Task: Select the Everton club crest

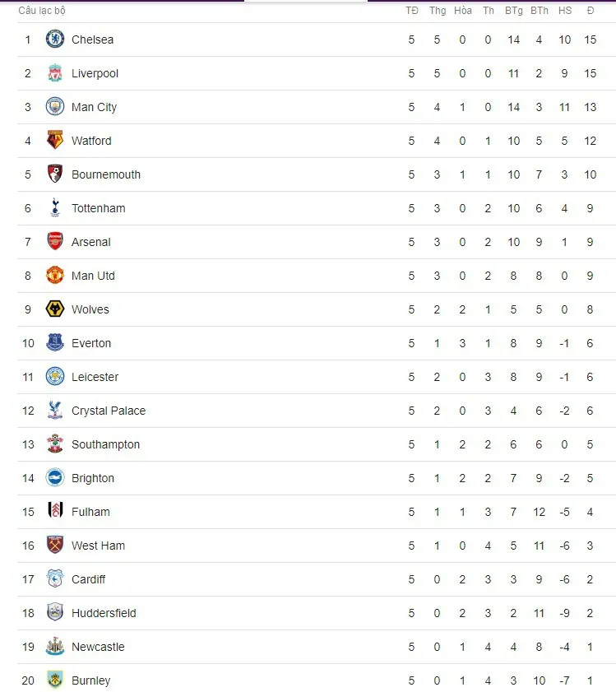Action: pos(55,343)
